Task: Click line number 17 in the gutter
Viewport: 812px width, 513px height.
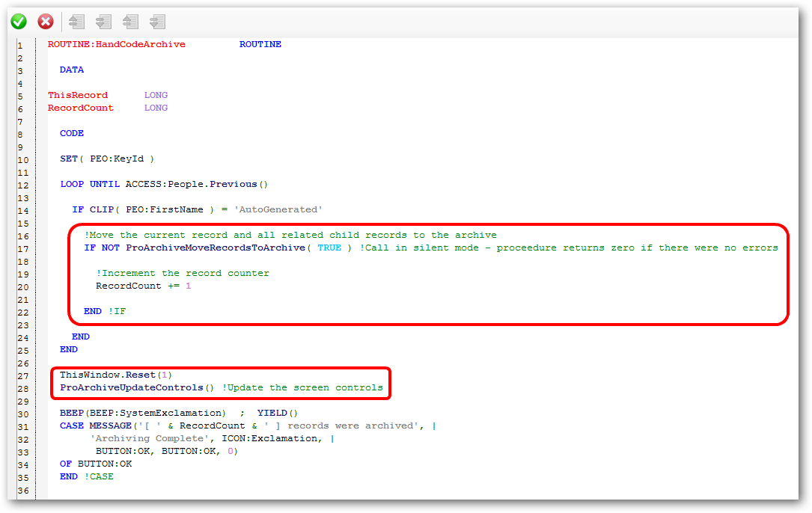Action: [22, 248]
